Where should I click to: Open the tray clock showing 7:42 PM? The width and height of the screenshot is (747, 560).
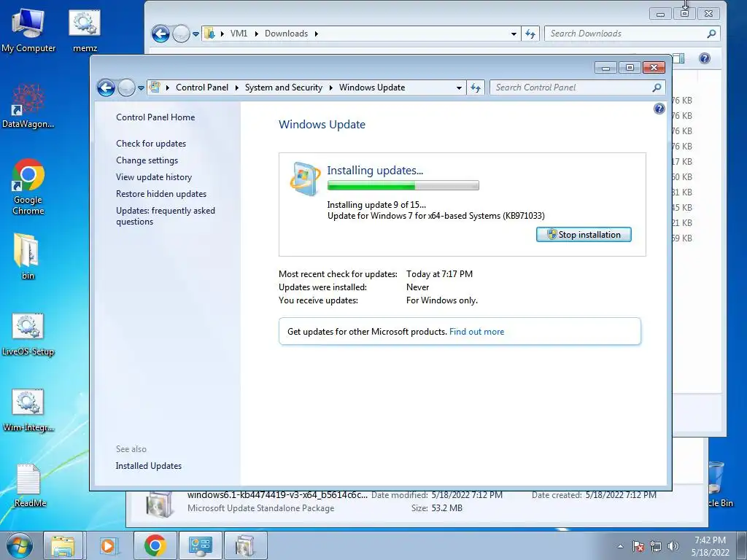710,546
